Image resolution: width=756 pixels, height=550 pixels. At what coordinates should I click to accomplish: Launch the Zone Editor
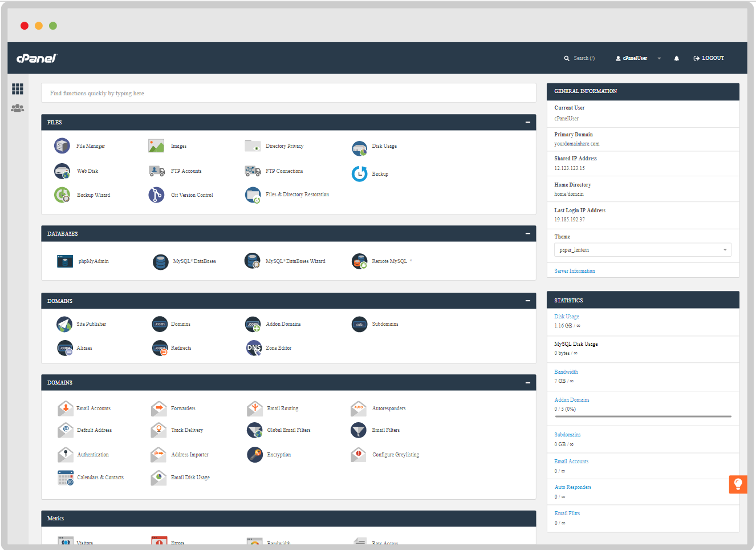coord(278,347)
